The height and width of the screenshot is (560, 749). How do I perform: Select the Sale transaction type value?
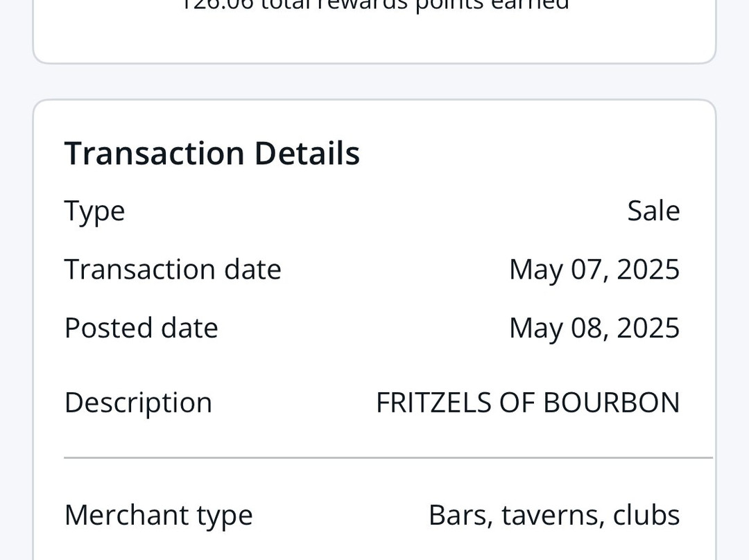click(653, 211)
